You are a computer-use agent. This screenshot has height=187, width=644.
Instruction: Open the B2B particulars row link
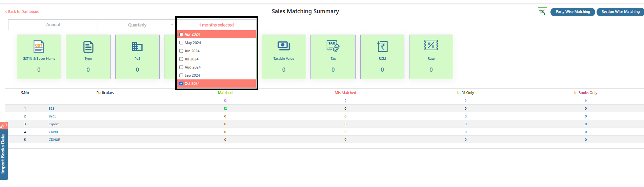(x=52, y=109)
